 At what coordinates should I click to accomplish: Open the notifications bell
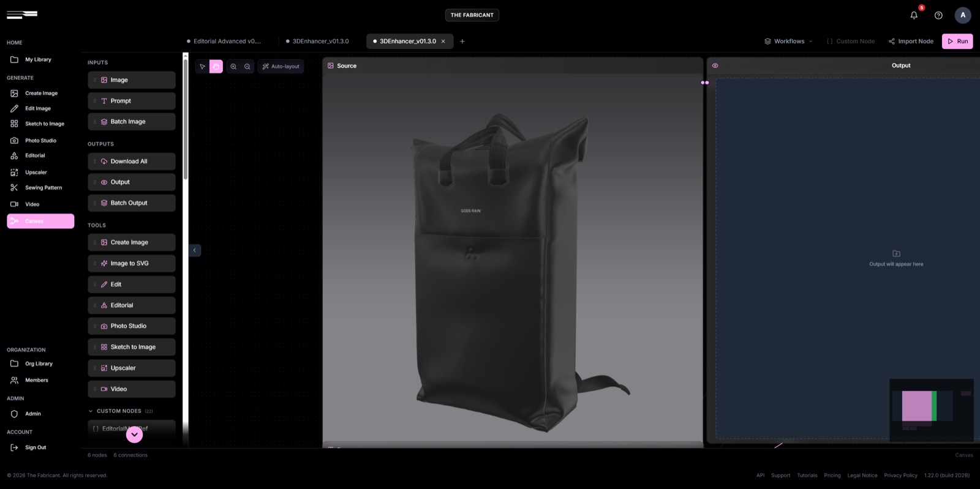[914, 15]
